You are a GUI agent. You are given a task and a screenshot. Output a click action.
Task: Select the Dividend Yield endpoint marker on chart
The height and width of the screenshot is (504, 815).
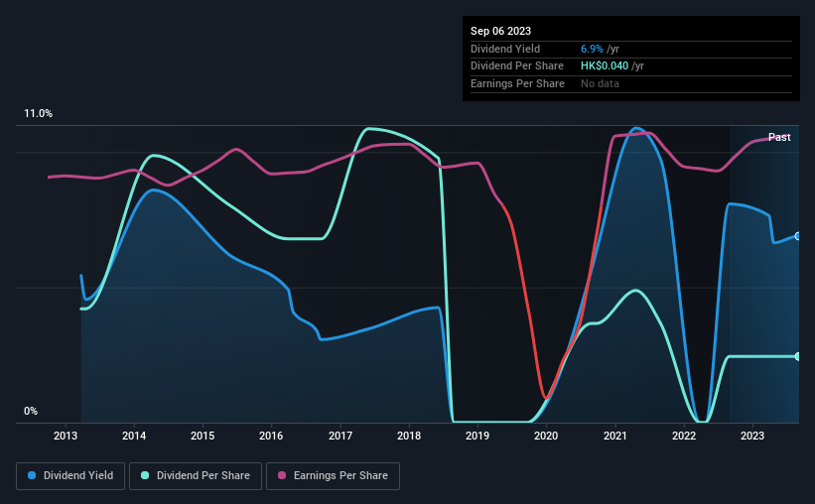(x=797, y=236)
